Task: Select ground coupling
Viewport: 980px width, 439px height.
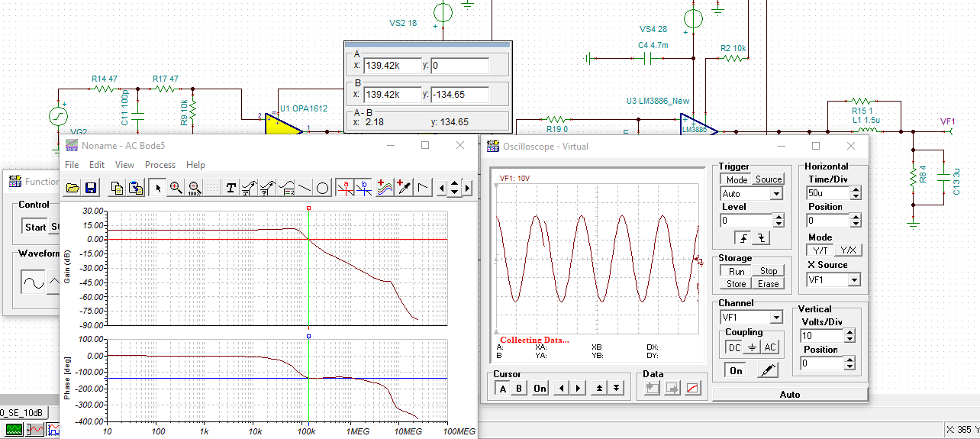Action: point(752,347)
